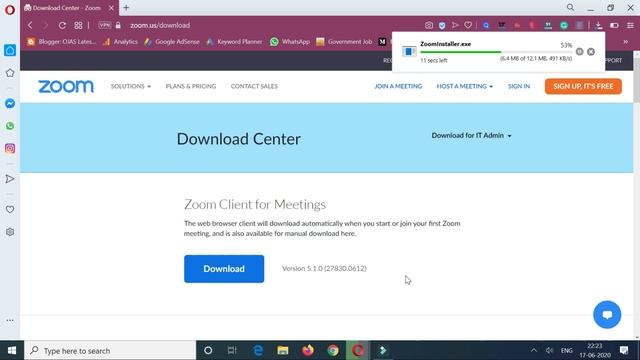Click the ZoomInstaller.exe download progress bar
The height and width of the screenshot is (360, 640).
pos(496,52)
